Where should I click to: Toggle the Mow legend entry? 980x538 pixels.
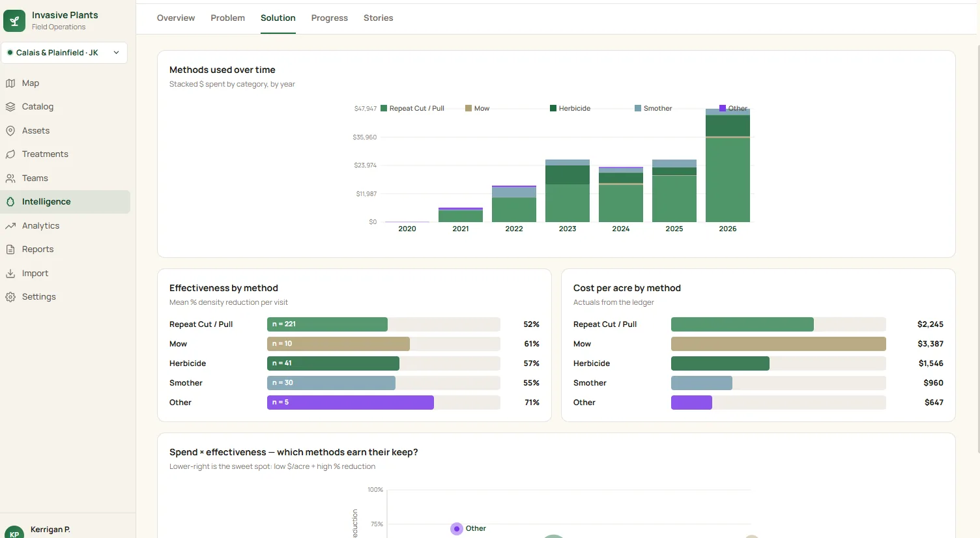(x=478, y=109)
